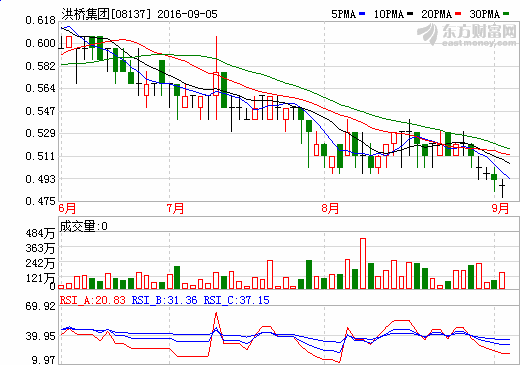Select the 7月 axis label
Viewport: 520px width, 365px height.
176,208
